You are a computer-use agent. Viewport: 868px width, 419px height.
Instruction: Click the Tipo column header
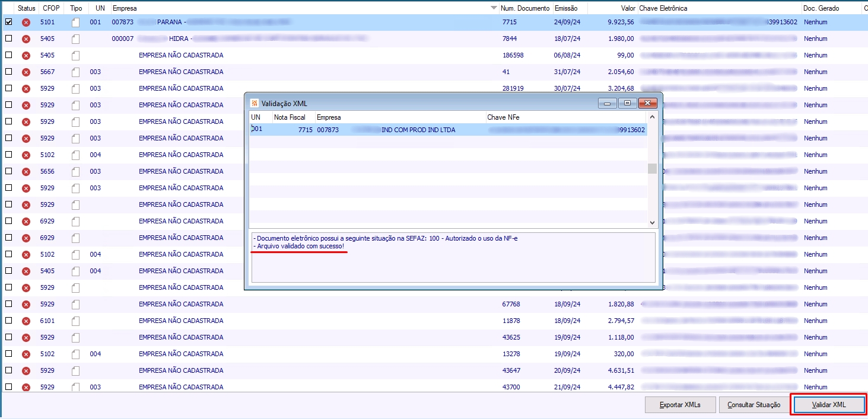pyautogui.click(x=77, y=9)
